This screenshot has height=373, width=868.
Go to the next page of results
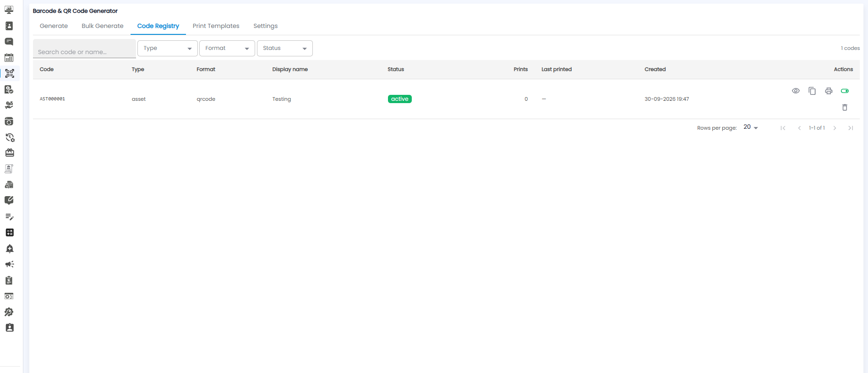pyautogui.click(x=835, y=128)
